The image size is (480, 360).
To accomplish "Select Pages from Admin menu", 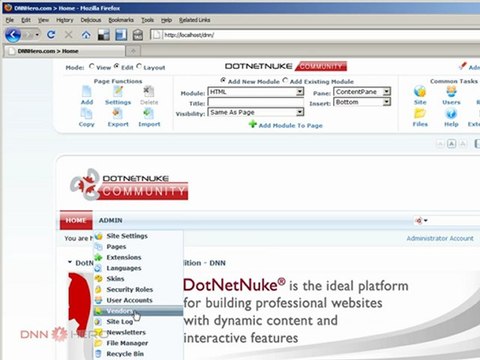I will click(138, 247).
